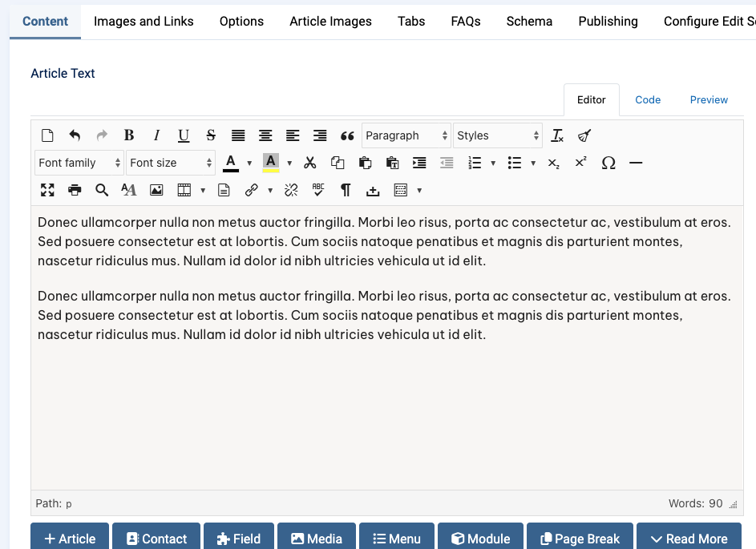
Task: Click the fullscreen editor icon
Action: 47,190
